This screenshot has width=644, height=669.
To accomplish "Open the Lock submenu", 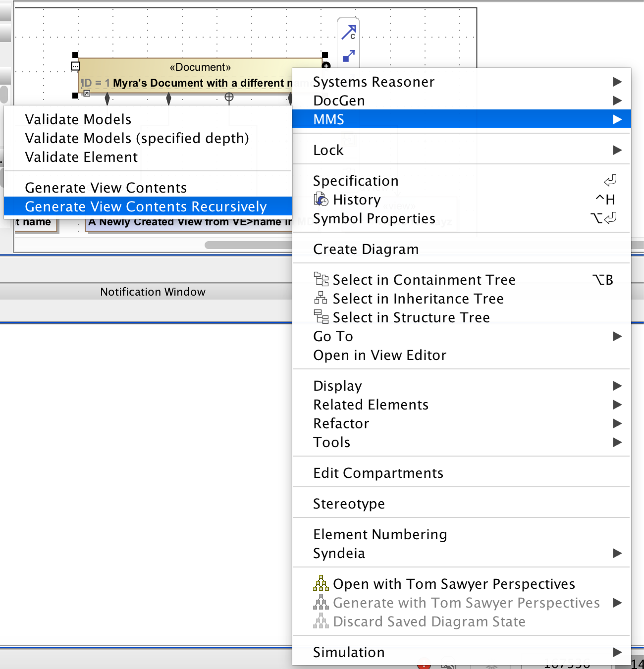I will [461, 150].
